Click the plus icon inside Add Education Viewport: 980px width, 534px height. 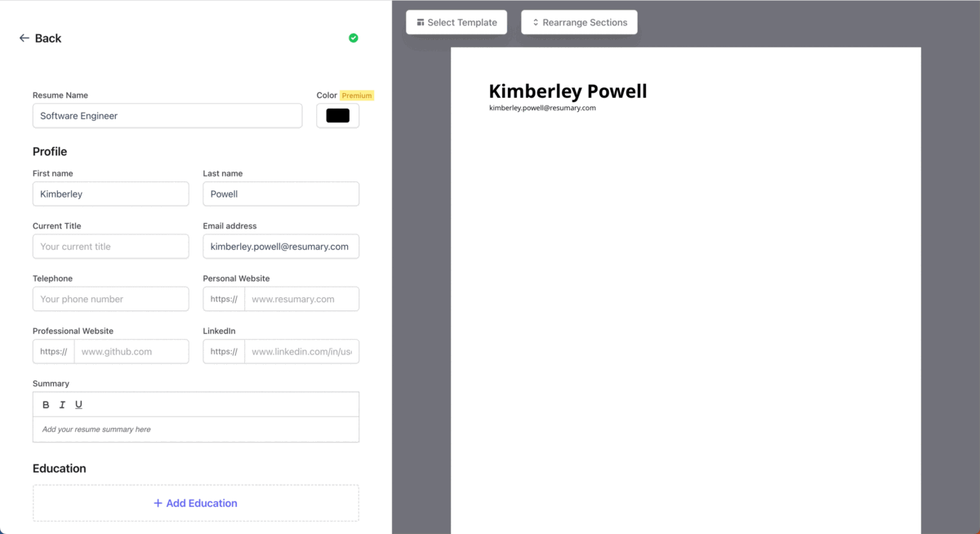point(158,503)
